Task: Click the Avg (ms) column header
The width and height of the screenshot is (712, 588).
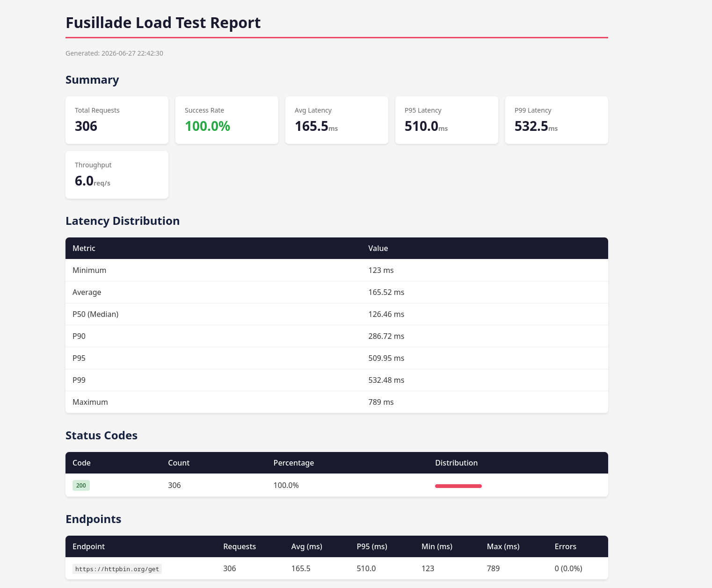Action: [x=306, y=546]
